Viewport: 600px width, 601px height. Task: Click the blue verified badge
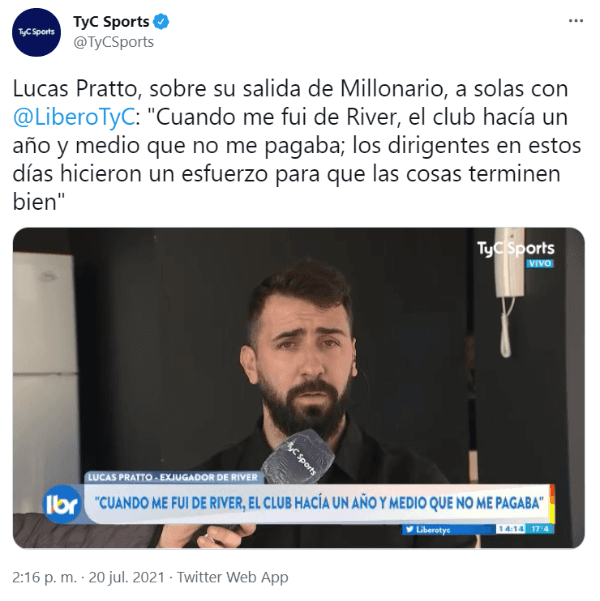pyautogui.click(x=161, y=22)
